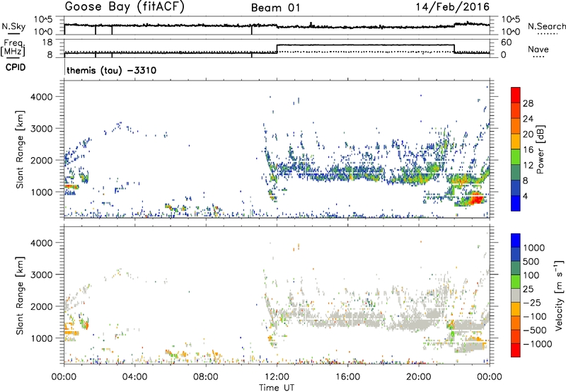This screenshot has height=392, width=566.
Task: Pick the dark blue top velocity colorbar segment
Action: (x=516, y=241)
